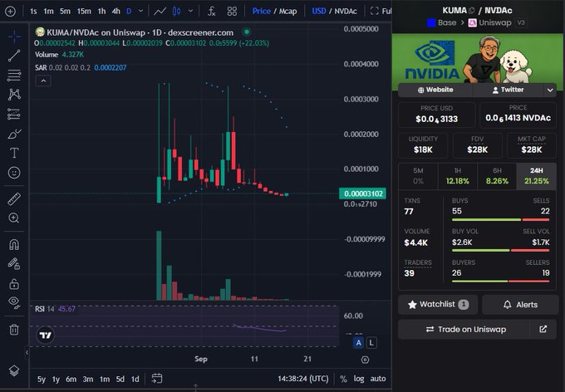The height and width of the screenshot is (392, 565).
Task: Activate the zoom in tool
Action: point(14,218)
